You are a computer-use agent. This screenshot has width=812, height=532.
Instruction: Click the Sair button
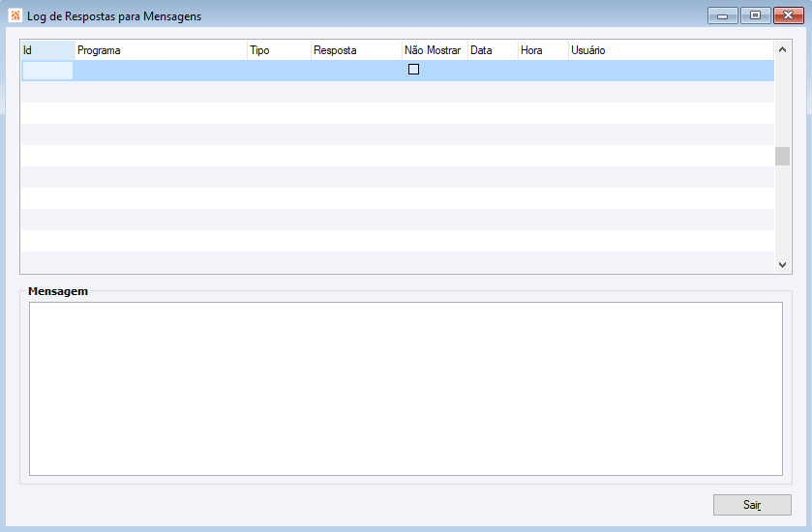pos(752,505)
